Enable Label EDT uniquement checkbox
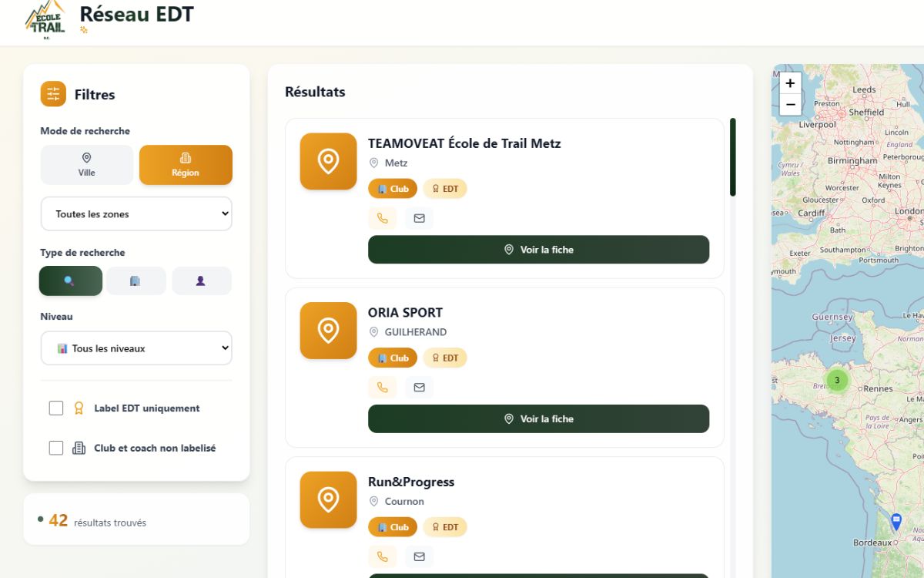The height and width of the screenshot is (578, 924). click(56, 408)
